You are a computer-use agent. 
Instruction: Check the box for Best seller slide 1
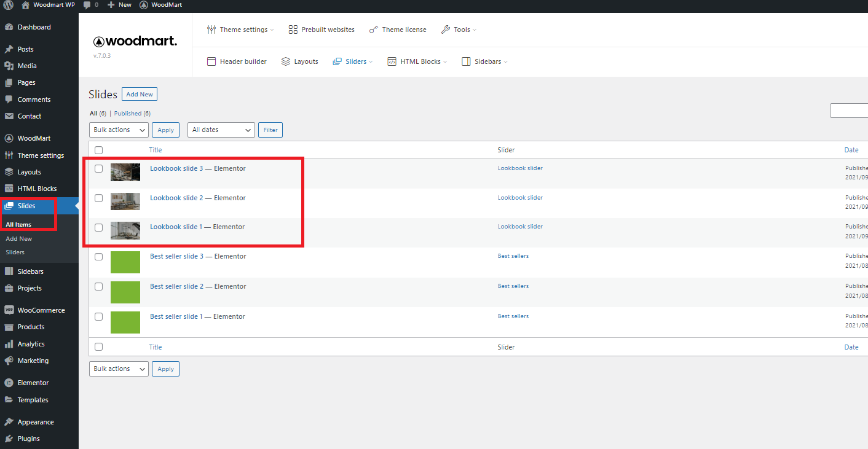point(98,317)
